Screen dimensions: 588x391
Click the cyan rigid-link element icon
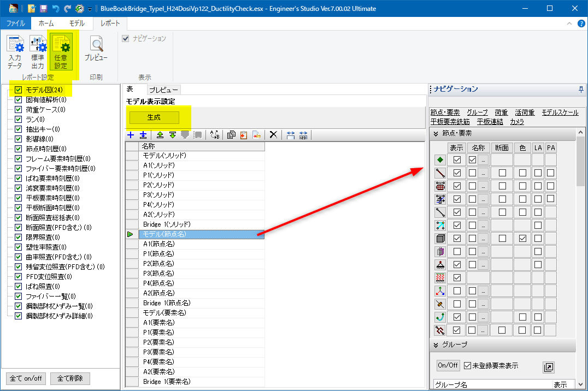440,226
